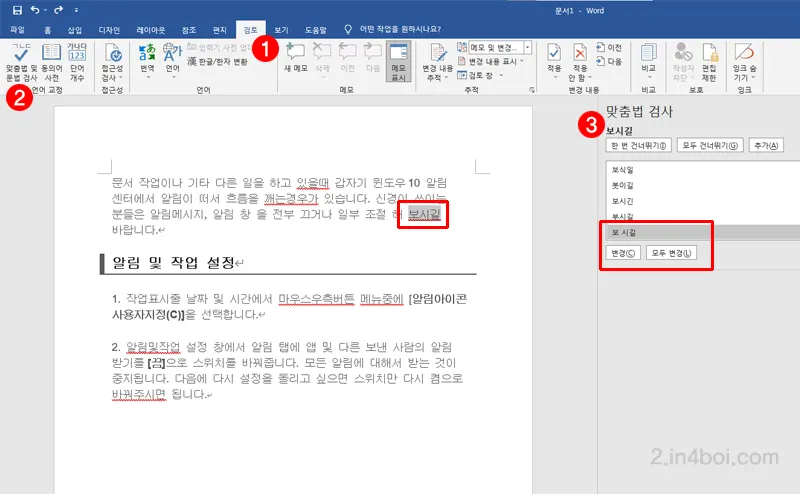The width and height of the screenshot is (800, 500).
Task: Add a 새 메모 comment
Action: [x=295, y=58]
